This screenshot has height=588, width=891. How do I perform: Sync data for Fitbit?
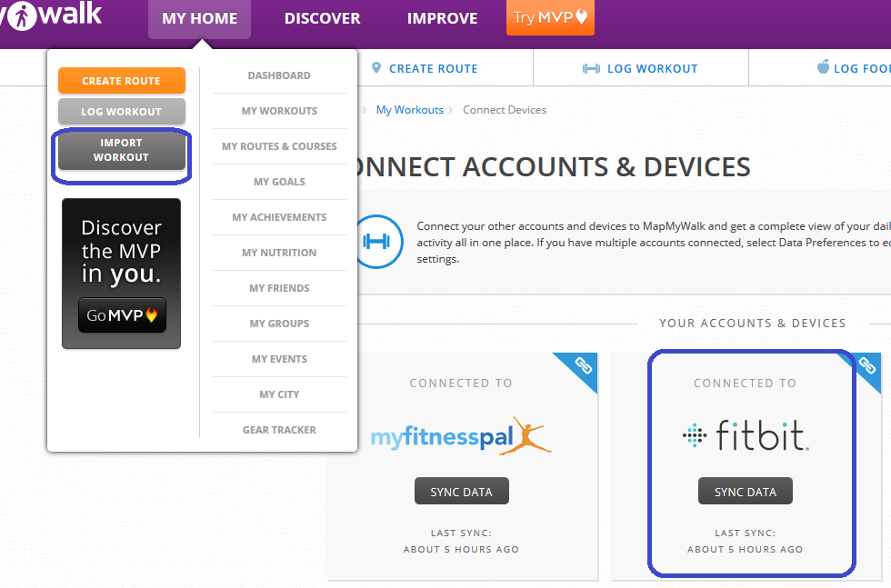(x=745, y=492)
